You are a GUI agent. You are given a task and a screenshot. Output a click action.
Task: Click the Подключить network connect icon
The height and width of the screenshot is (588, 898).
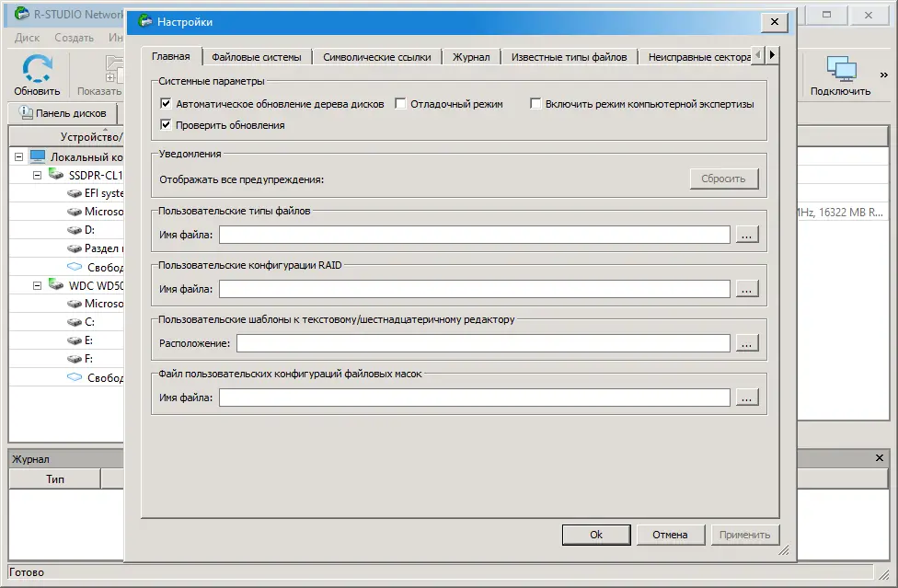[x=841, y=69]
